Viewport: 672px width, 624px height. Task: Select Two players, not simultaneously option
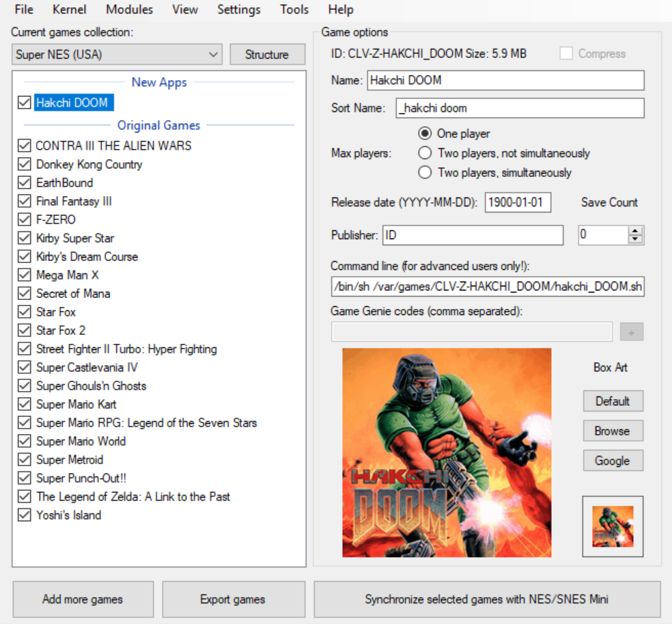[425, 153]
